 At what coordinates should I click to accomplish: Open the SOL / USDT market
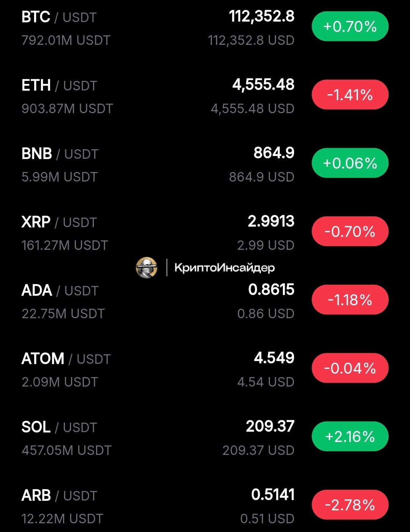click(205, 438)
